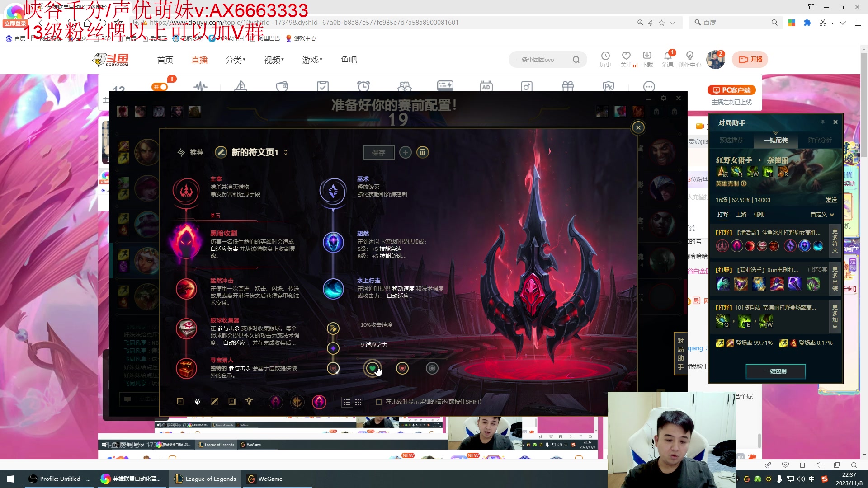868x488 pixels.
Task: Open the 对局助手 side tab
Action: click(x=681, y=353)
